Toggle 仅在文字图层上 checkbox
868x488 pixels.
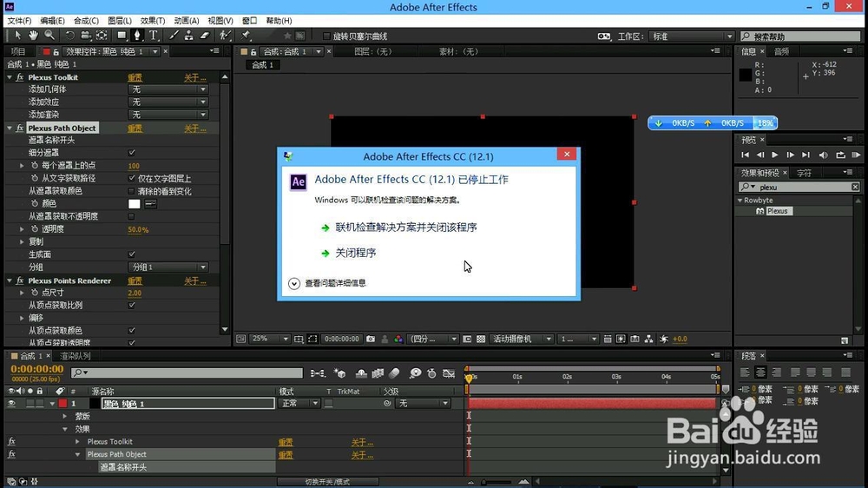point(132,178)
